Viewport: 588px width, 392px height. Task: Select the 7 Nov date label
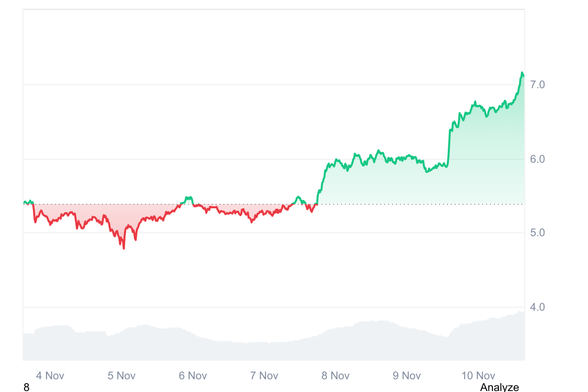coord(264,376)
